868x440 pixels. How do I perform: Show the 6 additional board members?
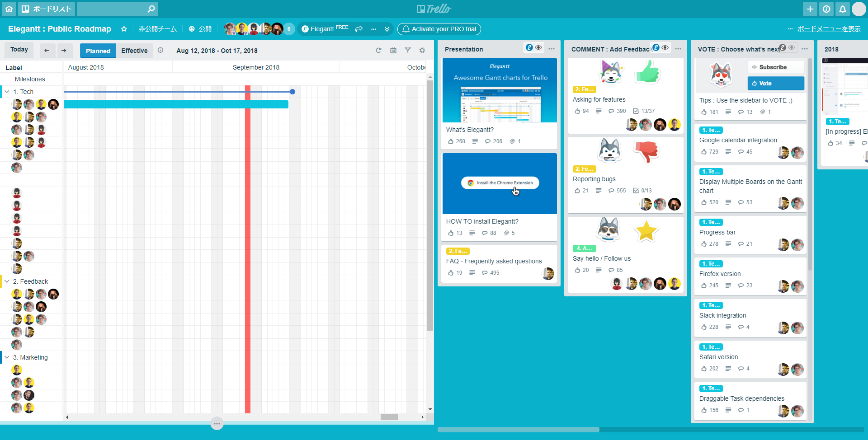pyautogui.click(x=289, y=29)
